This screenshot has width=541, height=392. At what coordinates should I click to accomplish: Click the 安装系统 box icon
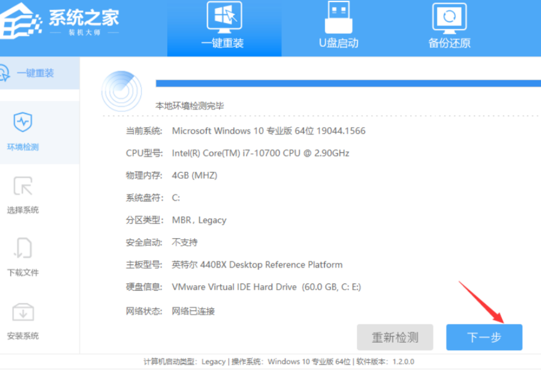[23, 312]
